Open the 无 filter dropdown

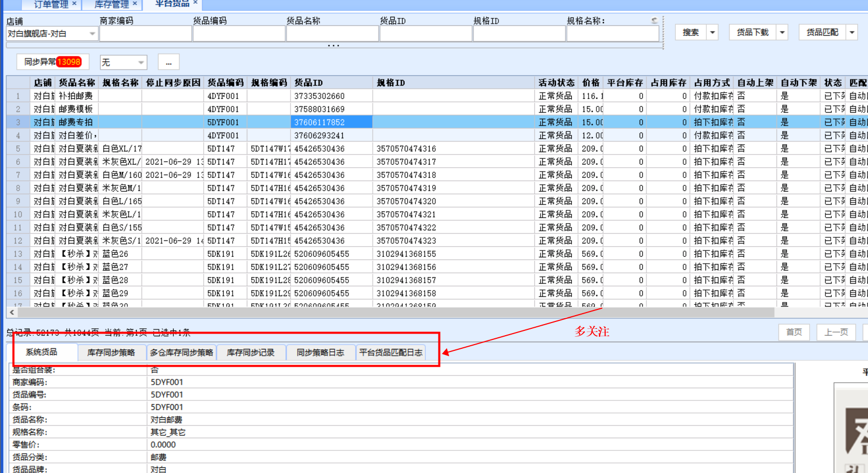click(x=123, y=63)
